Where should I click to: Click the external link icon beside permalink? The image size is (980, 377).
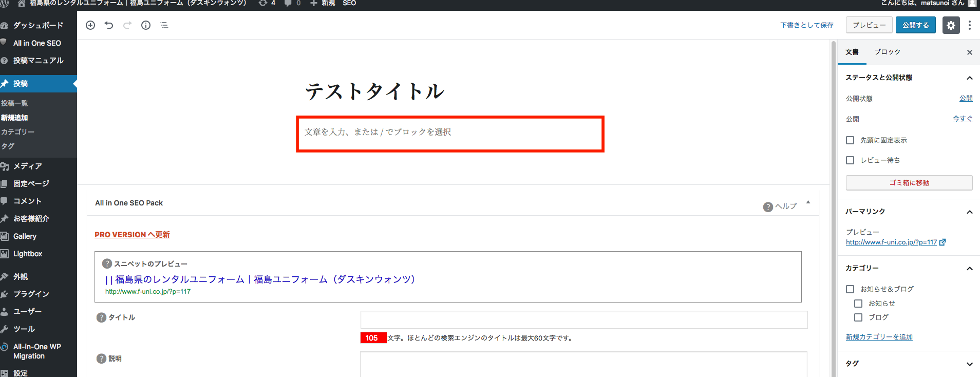943,242
